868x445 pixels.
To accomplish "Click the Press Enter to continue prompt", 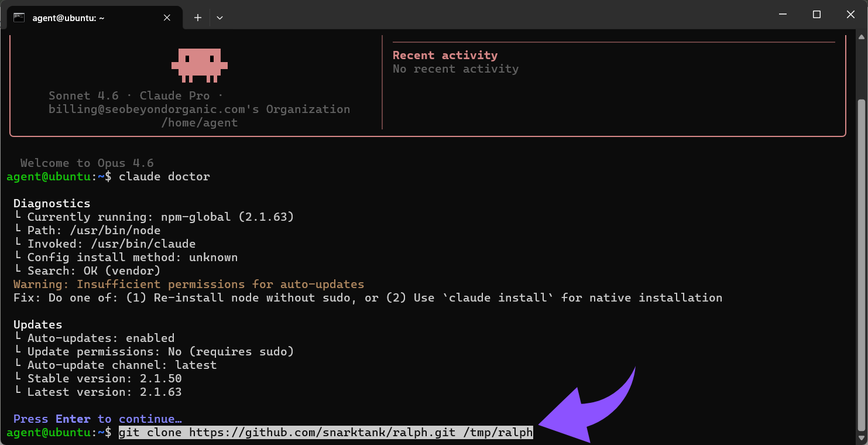I will (98, 419).
